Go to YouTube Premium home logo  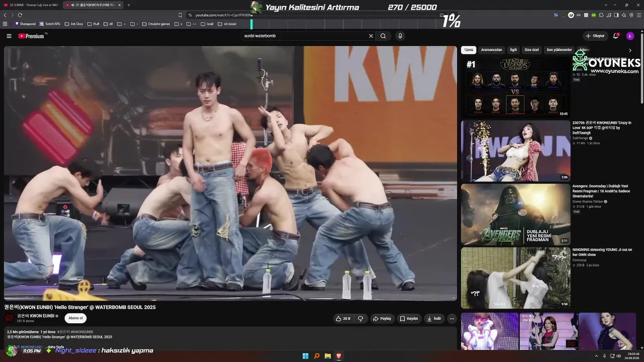(32, 36)
